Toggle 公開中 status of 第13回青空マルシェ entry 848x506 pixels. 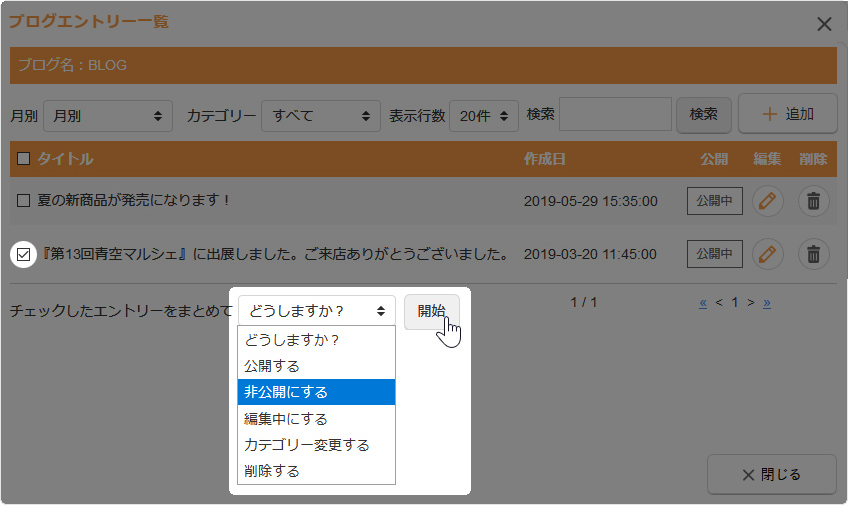click(714, 254)
